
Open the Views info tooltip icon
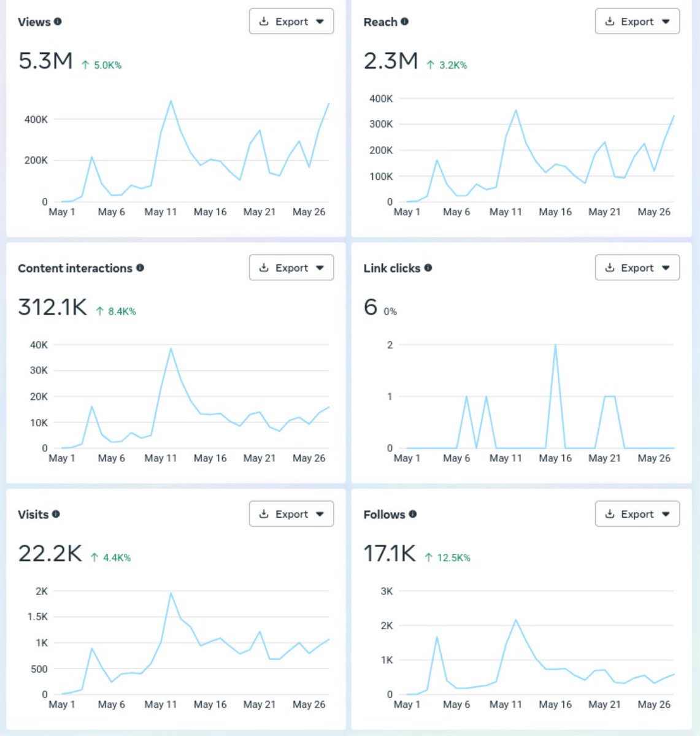(58, 21)
